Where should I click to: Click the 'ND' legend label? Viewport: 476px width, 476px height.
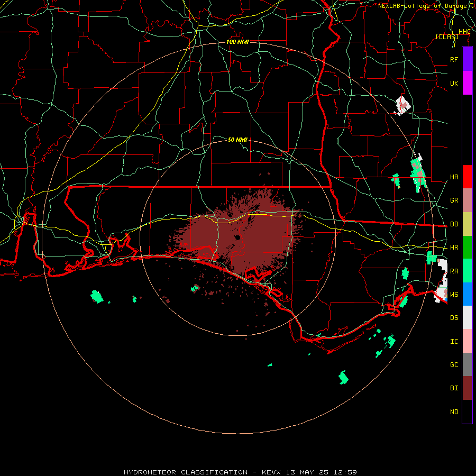point(454,412)
